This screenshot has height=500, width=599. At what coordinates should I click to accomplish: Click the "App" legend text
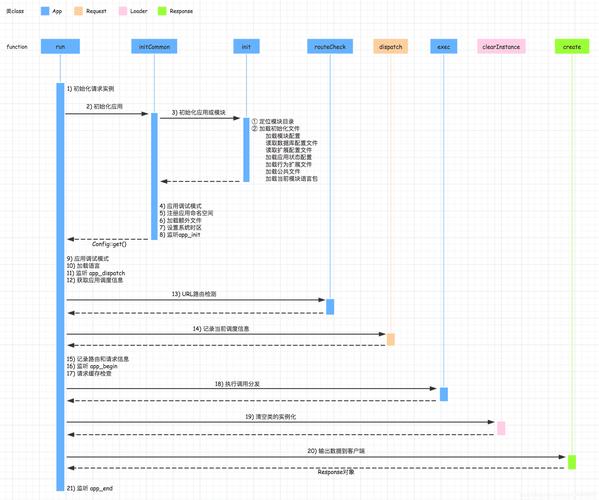point(57,11)
